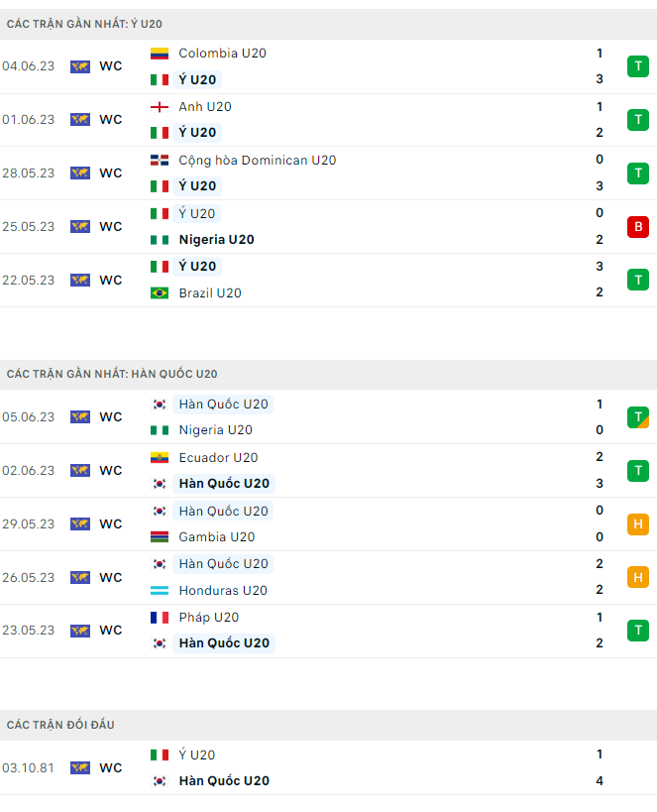657x812 pixels.
Task: Open the Cộng hòa Dominican U20 team link
Action: click(257, 161)
